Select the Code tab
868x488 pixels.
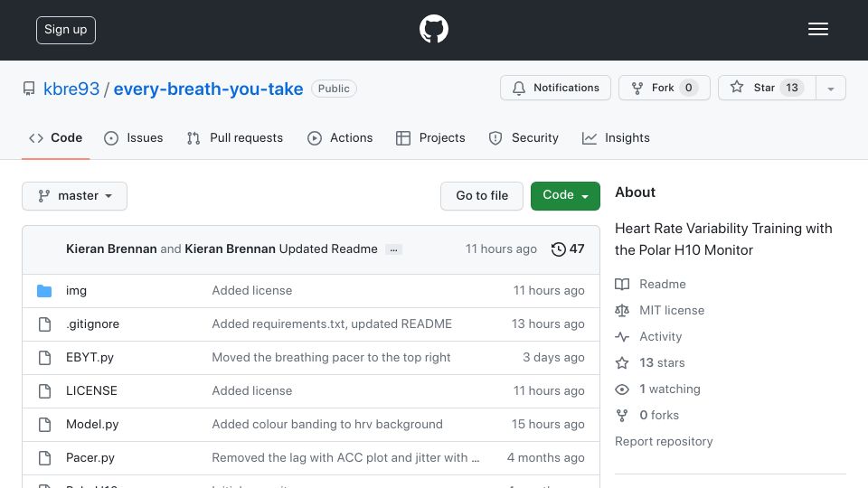(x=55, y=137)
